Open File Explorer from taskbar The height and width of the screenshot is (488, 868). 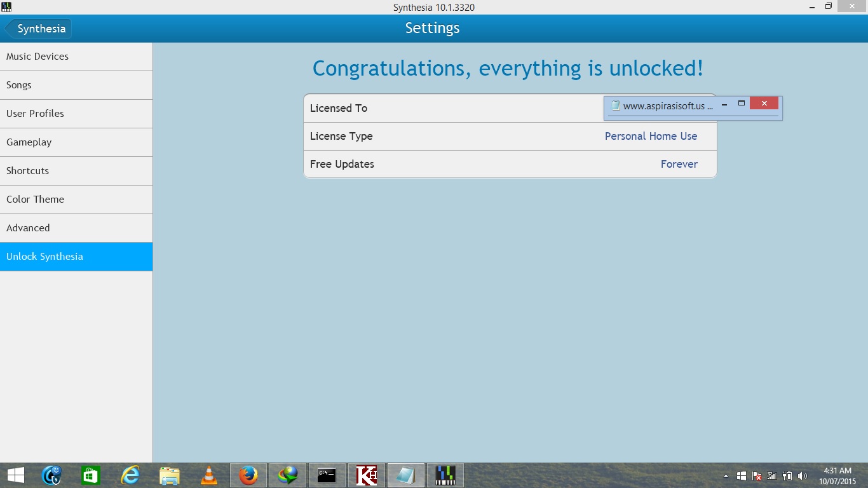click(170, 475)
